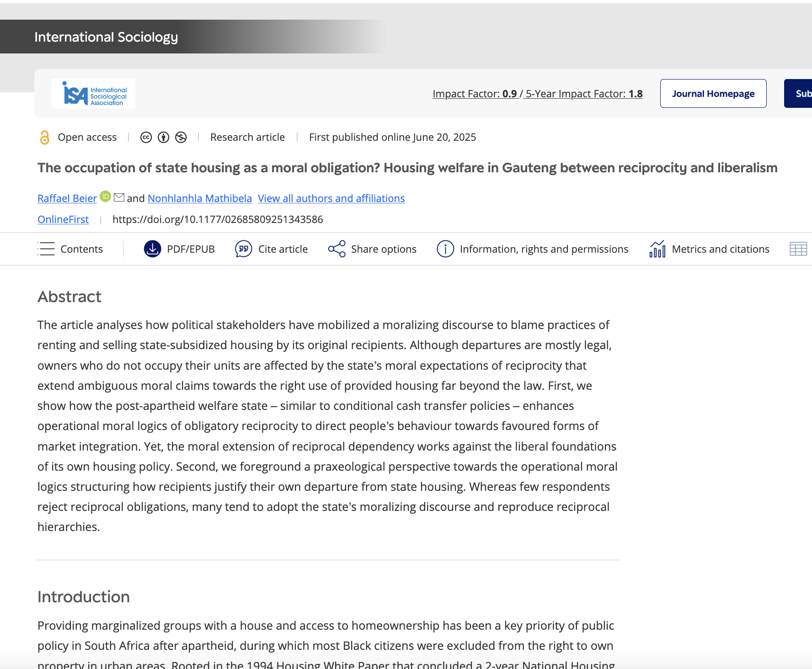Open Raffael Beier author link
This screenshot has height=669, width=812.
[x=67, y=198]
